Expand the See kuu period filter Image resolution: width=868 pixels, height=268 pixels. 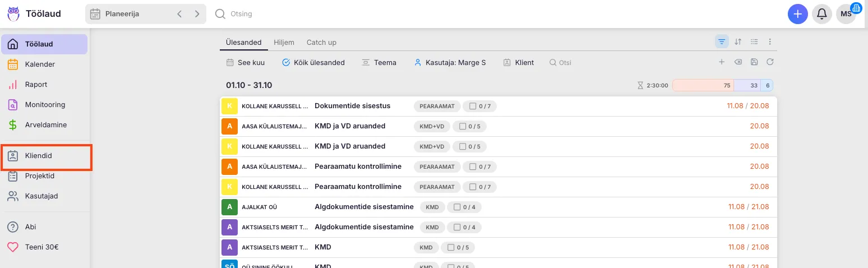pyautogui.click(x=245, y=63)
